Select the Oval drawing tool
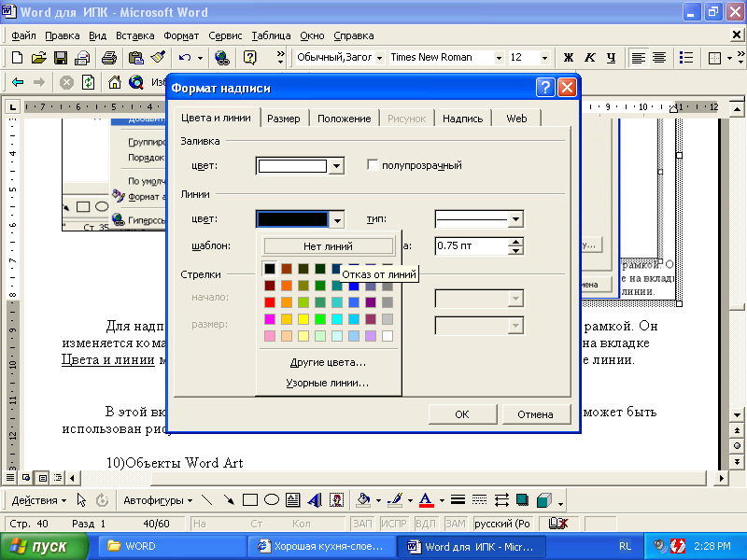Viewport: 747px width, 560px height. [272, 499]
